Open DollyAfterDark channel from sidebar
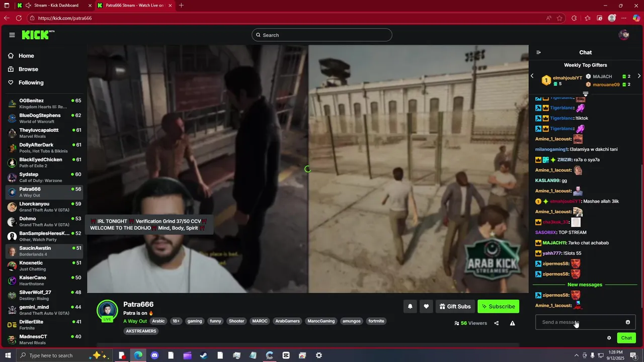 tap(44, 148)
